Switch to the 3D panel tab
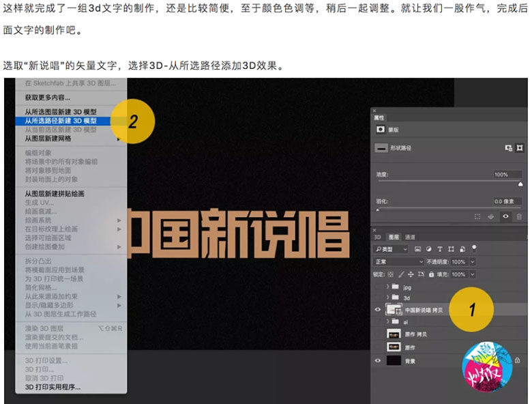This screenshot has width=532, height=404. [x=377, y=237]
